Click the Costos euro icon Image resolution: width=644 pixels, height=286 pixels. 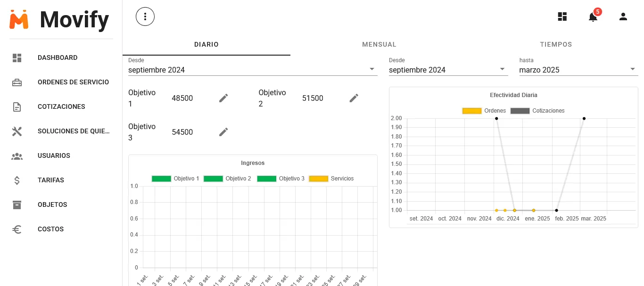point(17,229)
